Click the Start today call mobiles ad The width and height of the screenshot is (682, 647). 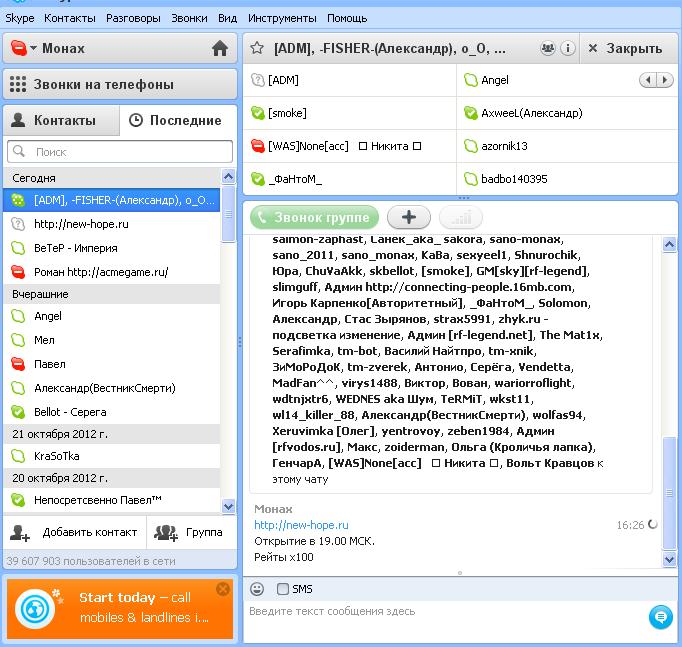[x=120, y=609]
